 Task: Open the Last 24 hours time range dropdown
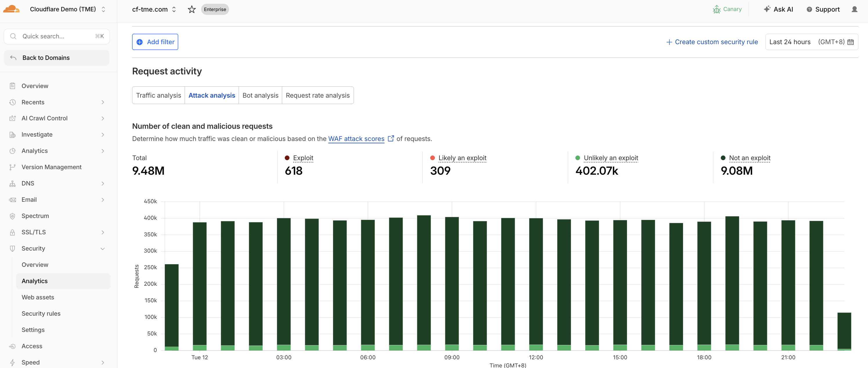pos(812,42)
